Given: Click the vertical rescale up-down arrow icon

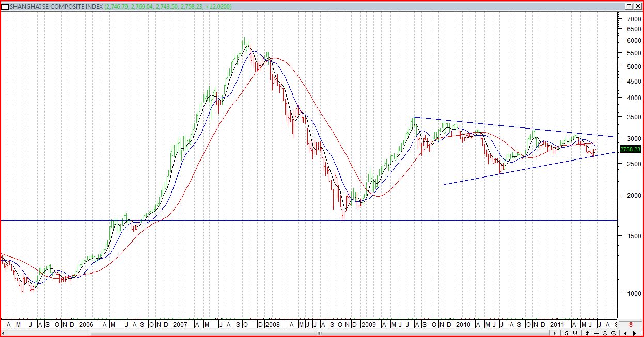Looking at the screenshot, I should 587,333.
